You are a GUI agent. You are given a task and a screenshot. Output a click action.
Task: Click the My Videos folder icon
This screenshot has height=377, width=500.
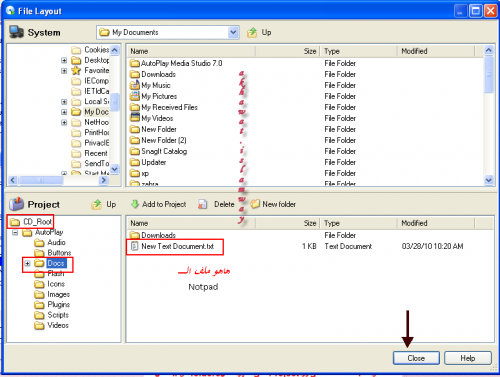135,118
